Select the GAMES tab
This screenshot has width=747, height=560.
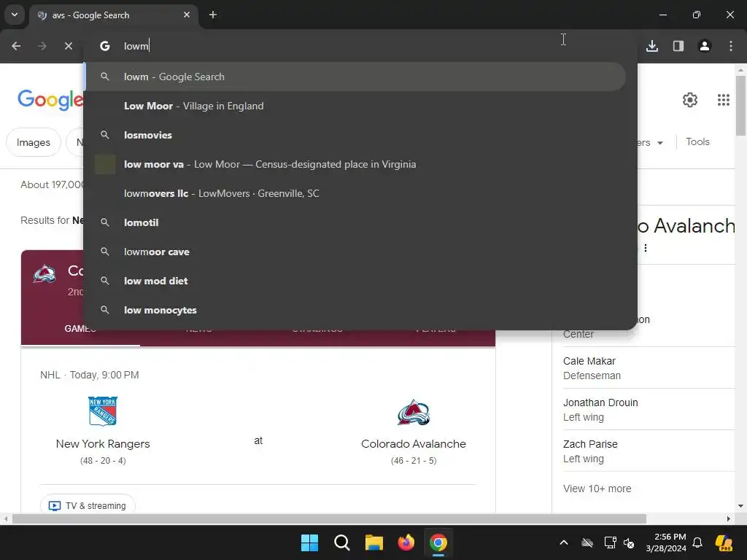pyautogui.click(x=80, y=329)
